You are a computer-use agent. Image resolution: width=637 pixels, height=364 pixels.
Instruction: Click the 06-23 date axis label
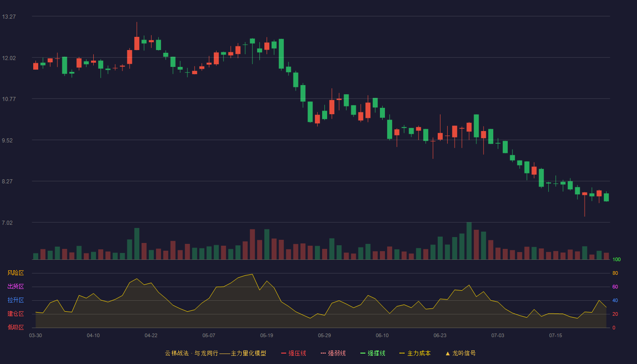coord(440,335)
